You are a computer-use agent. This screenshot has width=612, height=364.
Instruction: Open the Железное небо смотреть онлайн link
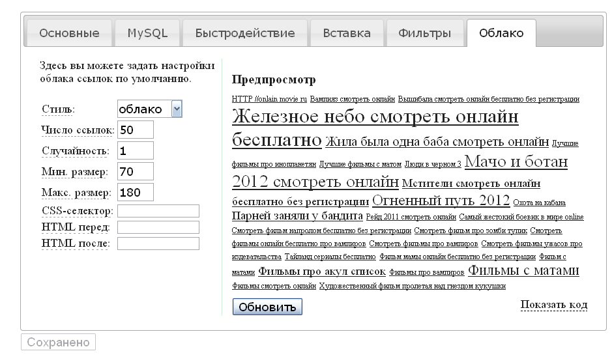[375, 117]
